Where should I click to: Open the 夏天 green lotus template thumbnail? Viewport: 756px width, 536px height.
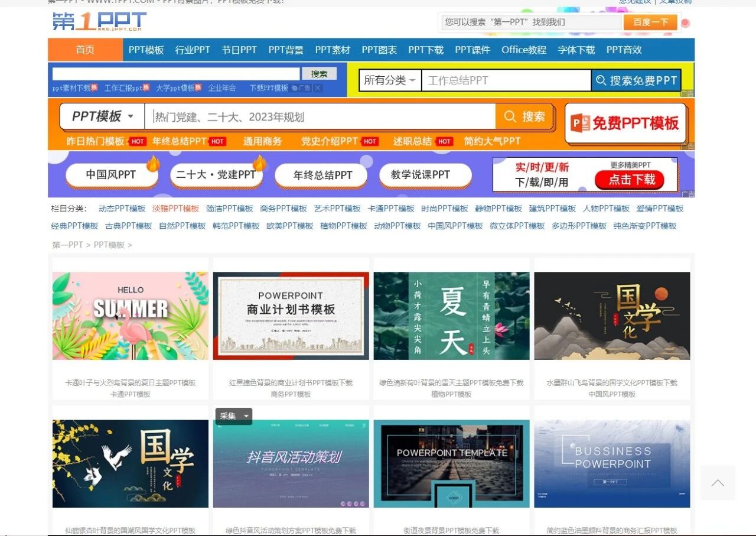[451, 315]
